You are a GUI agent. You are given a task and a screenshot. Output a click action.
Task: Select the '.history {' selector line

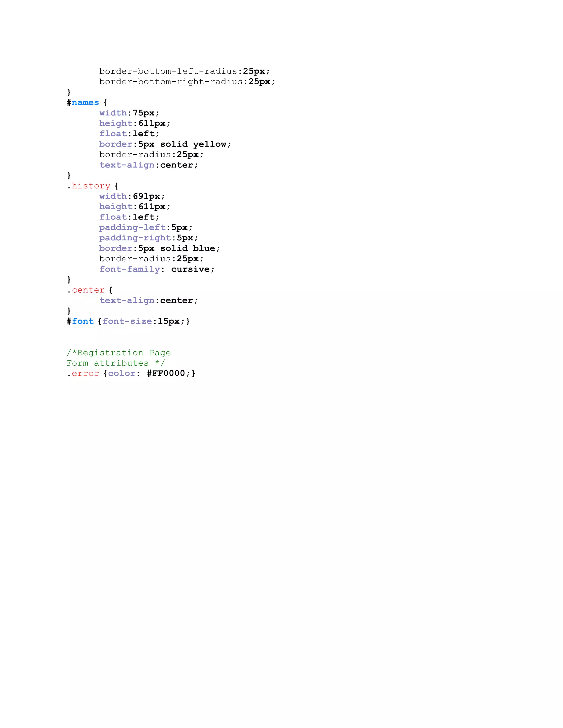[x=92, y=186]
